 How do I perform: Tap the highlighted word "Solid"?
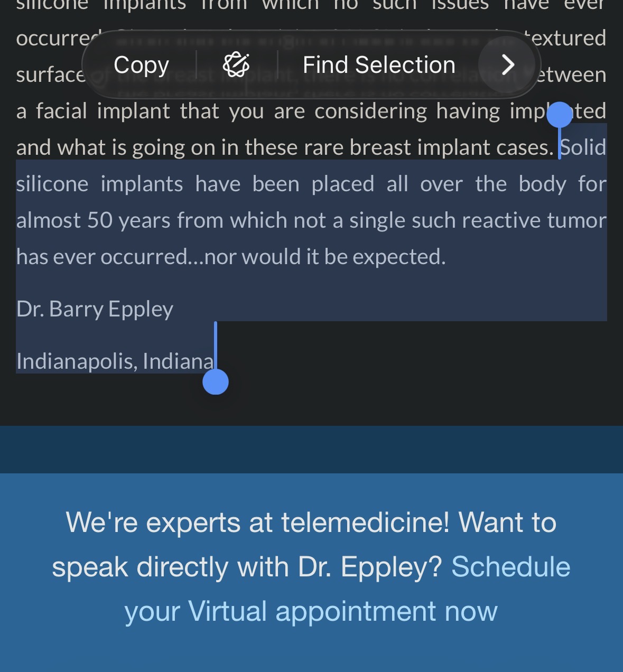coord(583,147)
